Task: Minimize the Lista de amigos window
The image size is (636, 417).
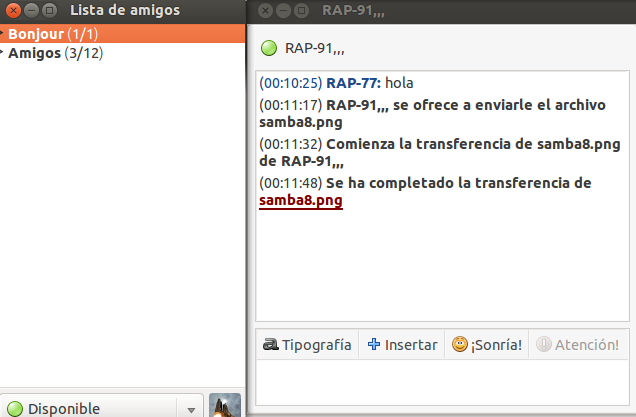Action: (x=31, y=10)
